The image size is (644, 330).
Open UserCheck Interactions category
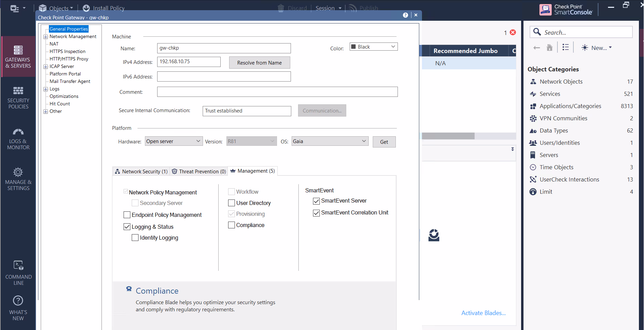(581, 179)
